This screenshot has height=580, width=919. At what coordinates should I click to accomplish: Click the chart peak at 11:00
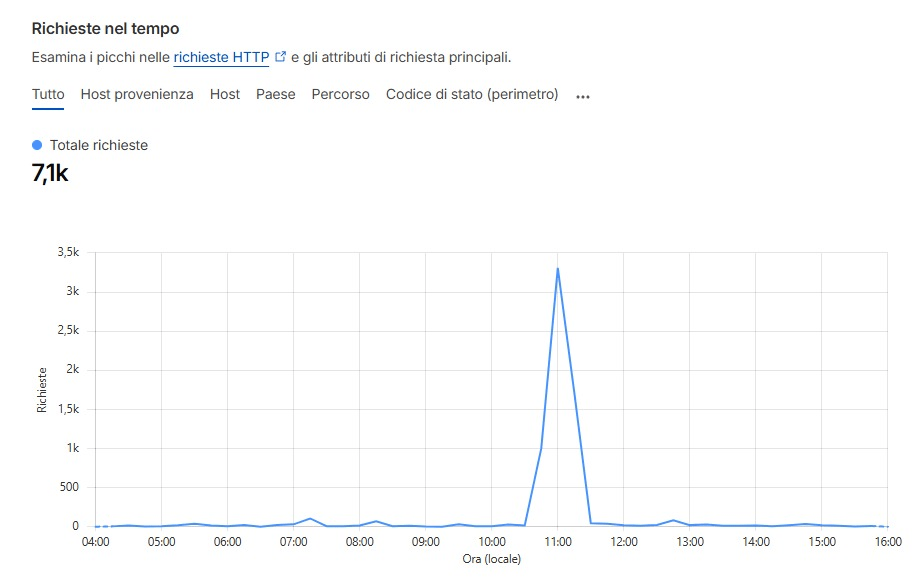pos(558,268)
